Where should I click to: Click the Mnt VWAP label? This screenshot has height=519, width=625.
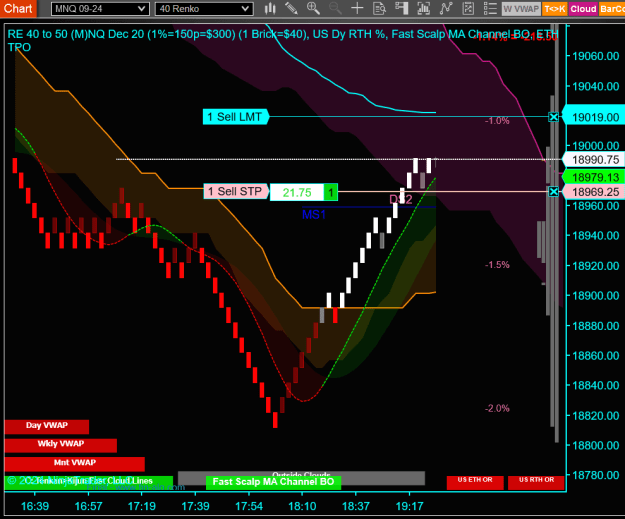pos(75,463)
